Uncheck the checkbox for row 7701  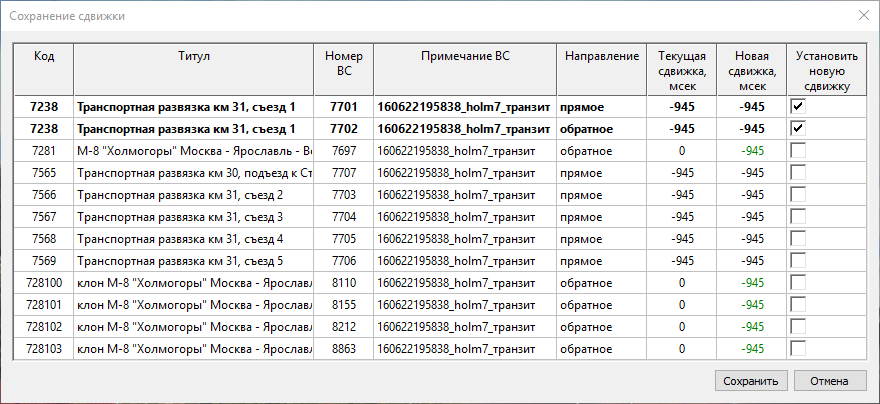point(798,106)
